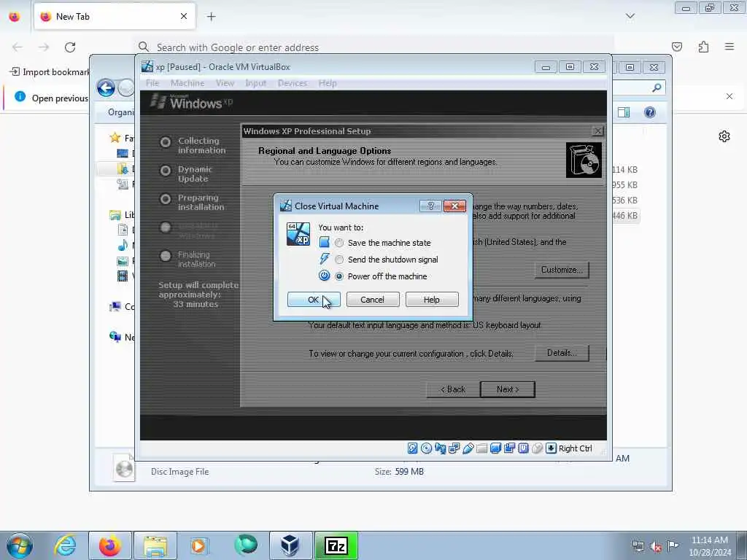Open new tab settings gear

724,136
